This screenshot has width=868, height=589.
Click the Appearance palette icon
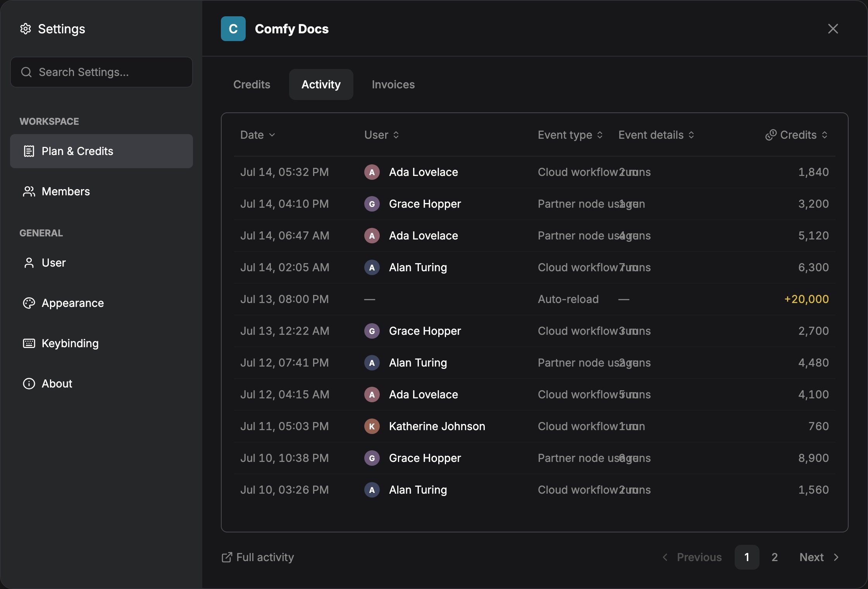29,303
